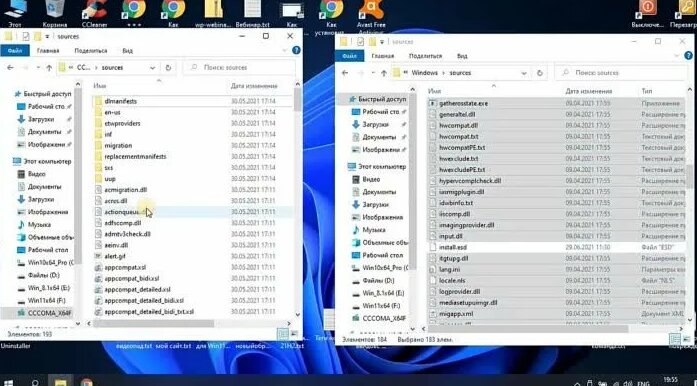Switch left window to details view
The image size is (697, 386).
pos(283,333)
